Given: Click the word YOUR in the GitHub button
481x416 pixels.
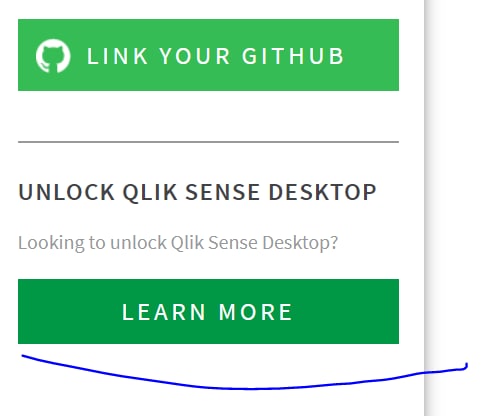Looking at the screenshot, I should 195,56.
